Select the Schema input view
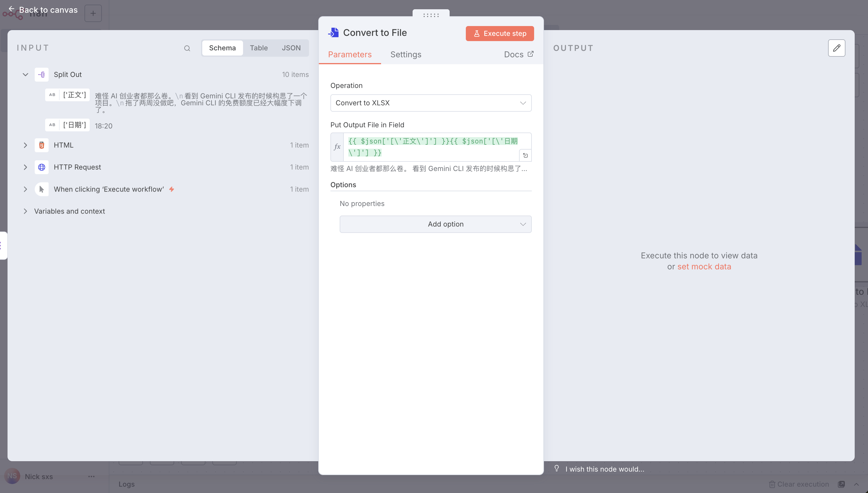Screen dimensions: 868x493 tap(222, 48)
